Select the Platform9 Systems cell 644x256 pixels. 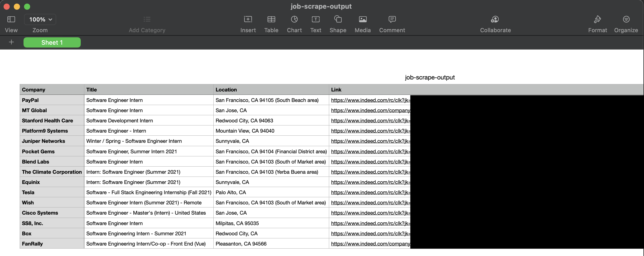(x=52, y=131)
